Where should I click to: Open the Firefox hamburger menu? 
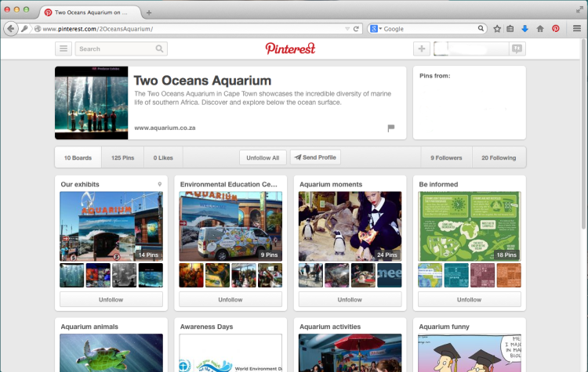pos(576,28)
